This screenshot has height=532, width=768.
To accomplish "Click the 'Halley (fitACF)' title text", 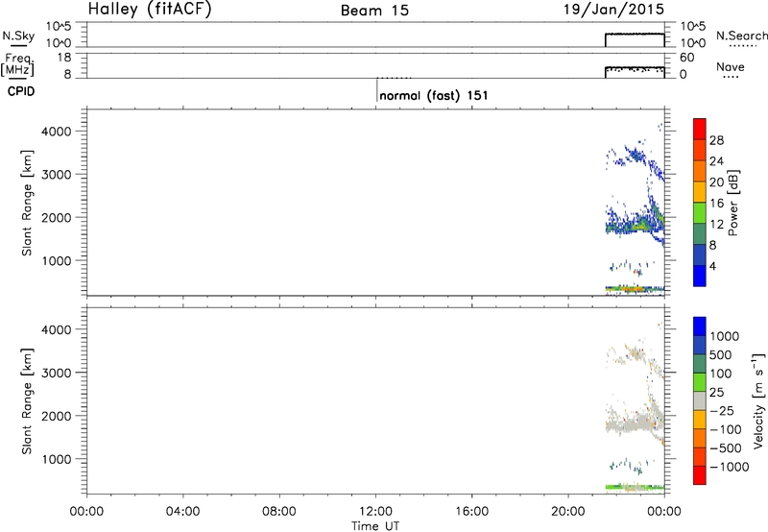I will pyautogui.click(x=150, y=10).
